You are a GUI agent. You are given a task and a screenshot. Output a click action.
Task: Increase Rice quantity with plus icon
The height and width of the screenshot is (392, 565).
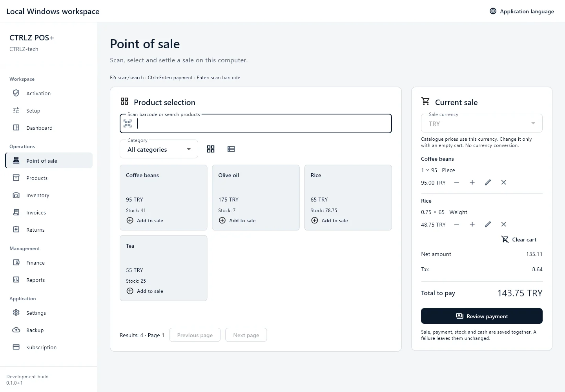pyautogui.click(x=472, y=224)
